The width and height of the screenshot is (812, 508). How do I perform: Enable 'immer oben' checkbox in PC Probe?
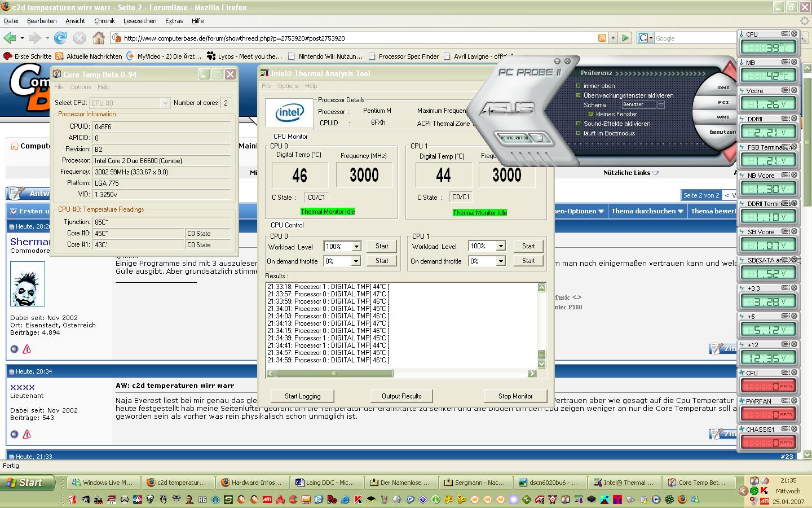(x=578, y=86)
